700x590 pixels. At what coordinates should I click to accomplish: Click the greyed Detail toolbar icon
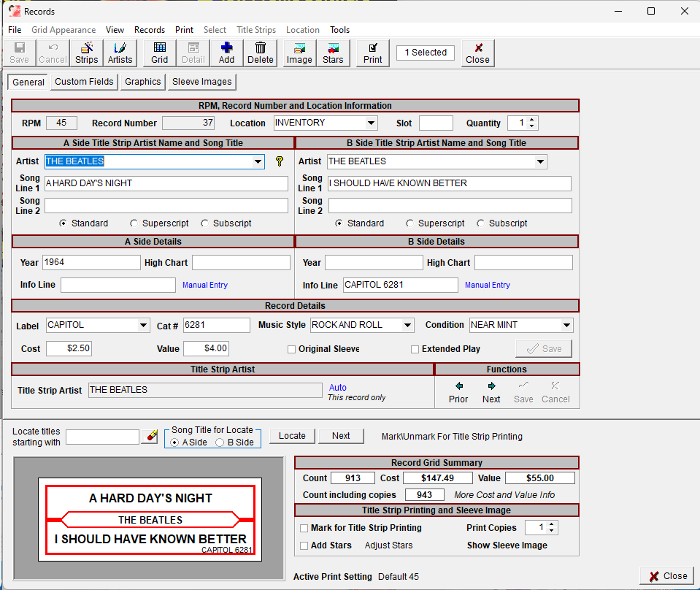193,53
